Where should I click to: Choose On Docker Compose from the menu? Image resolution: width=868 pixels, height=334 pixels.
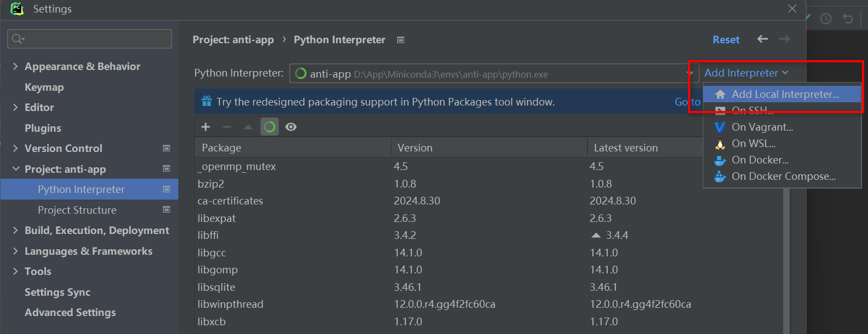pos(783,176)
